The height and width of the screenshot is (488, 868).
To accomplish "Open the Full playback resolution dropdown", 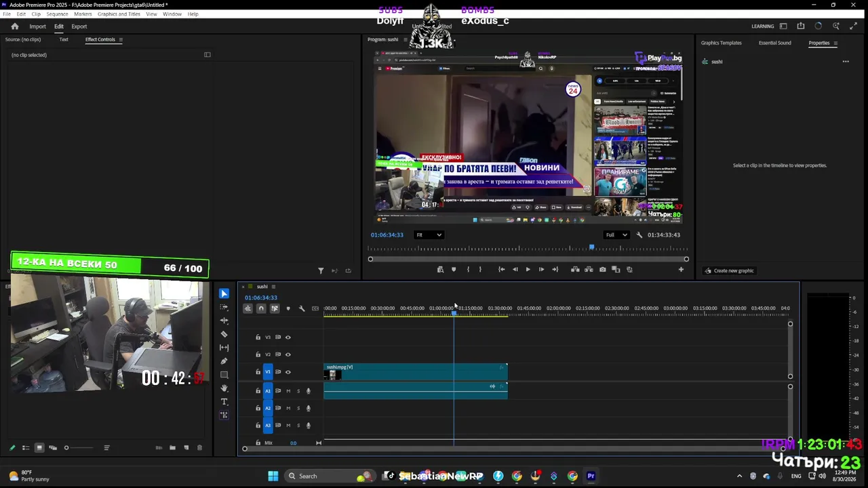I will pyautogui.click(x=616, y=235).
